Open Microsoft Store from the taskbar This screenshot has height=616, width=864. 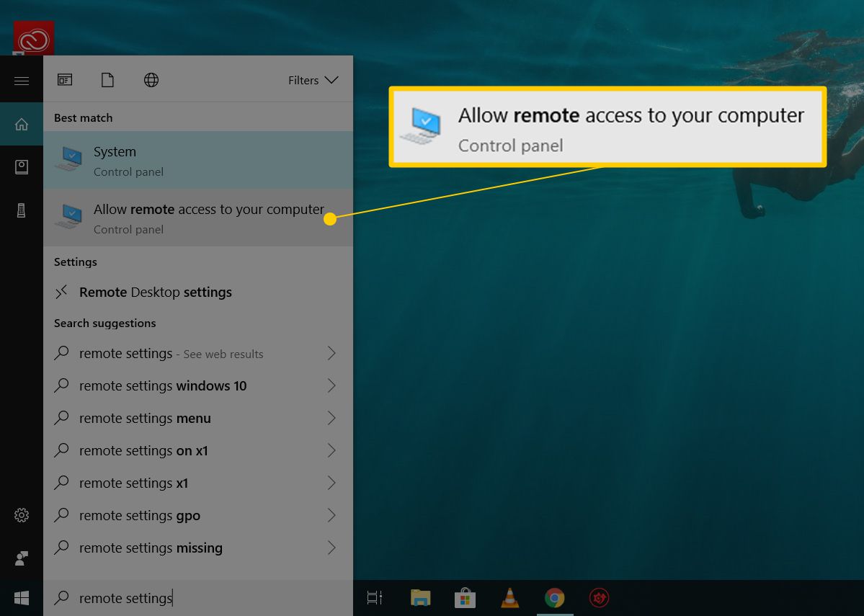click(465, 597)
